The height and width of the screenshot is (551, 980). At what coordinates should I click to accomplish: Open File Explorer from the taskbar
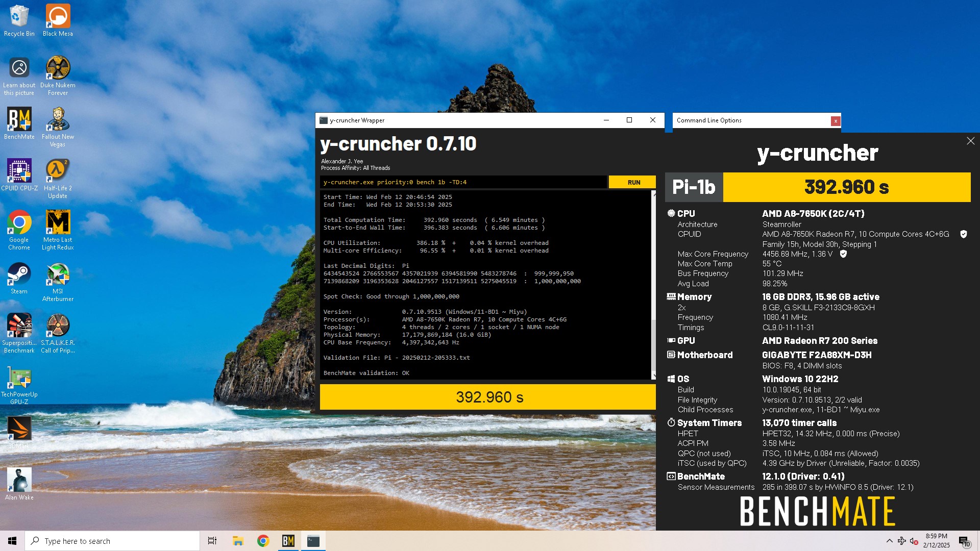[238, 541]
